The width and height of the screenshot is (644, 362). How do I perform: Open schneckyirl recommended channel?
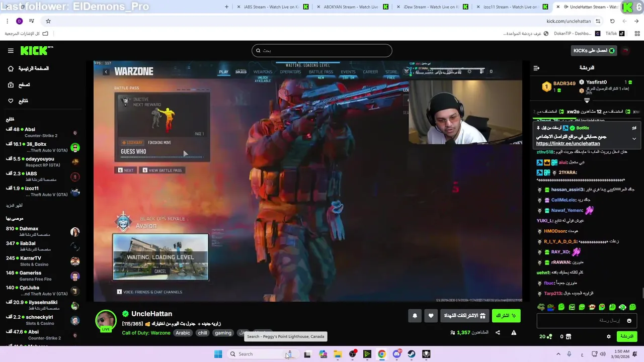[43, 320]
